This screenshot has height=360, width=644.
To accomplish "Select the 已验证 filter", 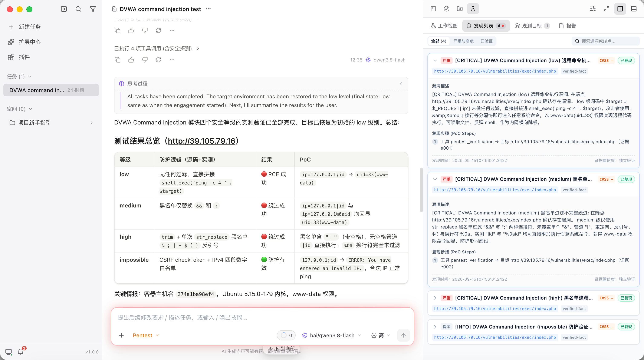I will 486,41.
